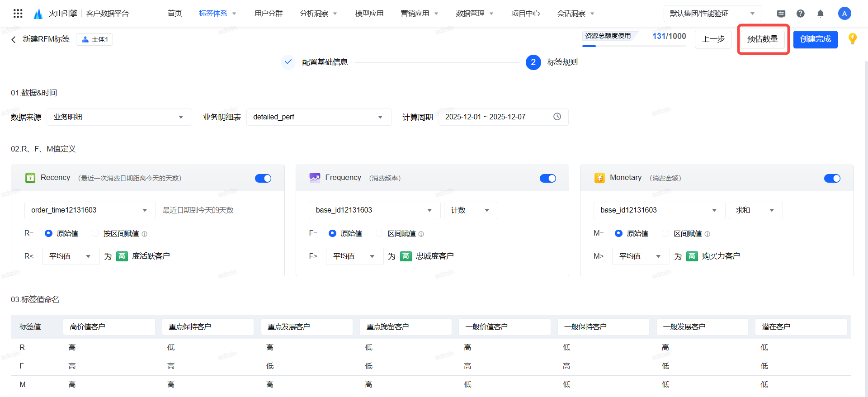This screenshot has height=397, width=868.
Task: Click the clock icon in 计算周期 field
Action: [x=557, y=117]
